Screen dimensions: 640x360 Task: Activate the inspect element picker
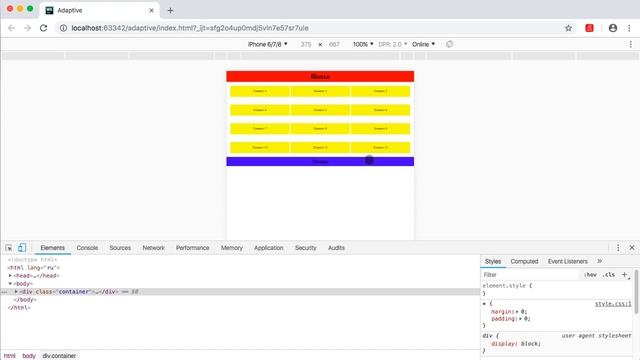tap(9, 248)
